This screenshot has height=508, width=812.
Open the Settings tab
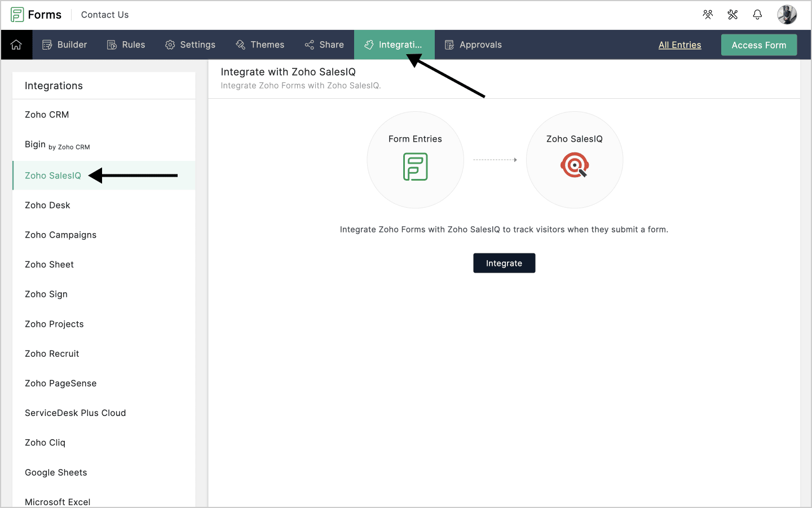pyautogui.click(x=190, y=45)
